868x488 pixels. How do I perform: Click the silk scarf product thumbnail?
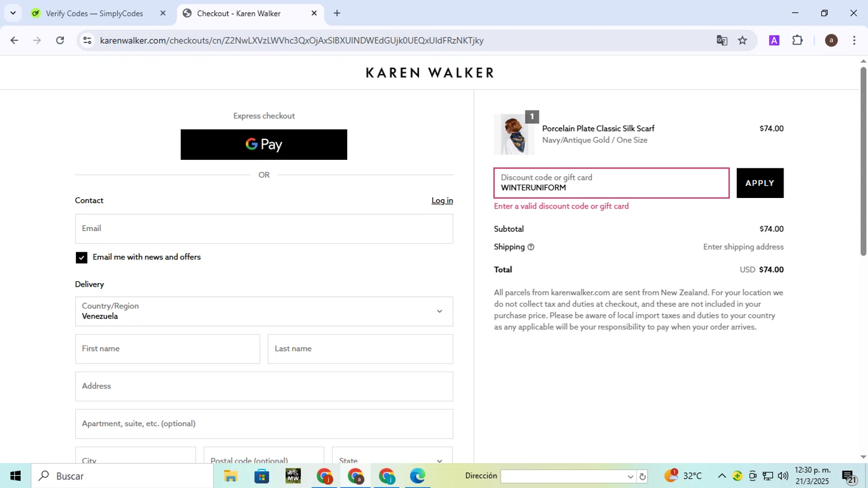[x=514, y=134]
